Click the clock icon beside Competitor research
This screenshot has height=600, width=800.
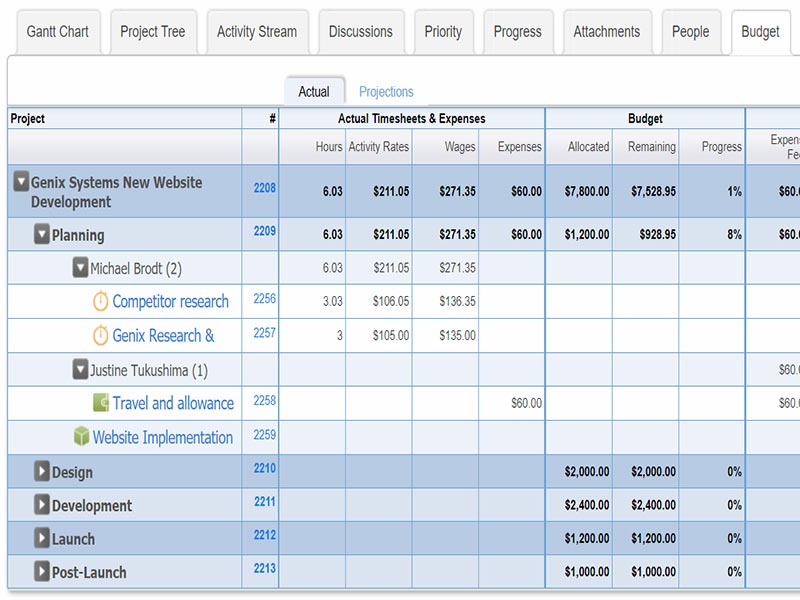tap(101, 301)
